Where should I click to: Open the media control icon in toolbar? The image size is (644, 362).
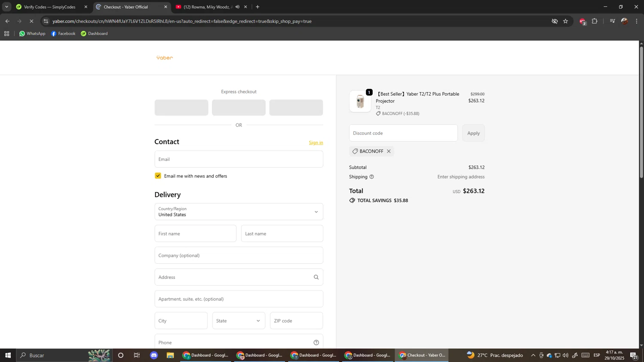tap(612, 21)
